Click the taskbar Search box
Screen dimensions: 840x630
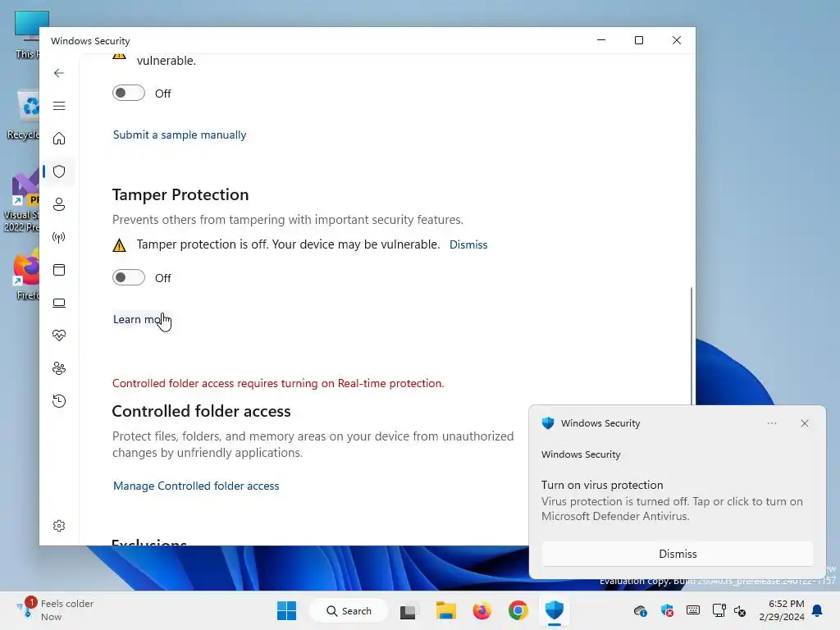(x=349, y=610)
